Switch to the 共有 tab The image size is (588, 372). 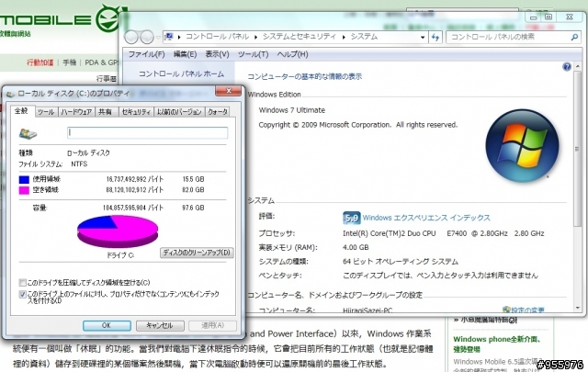click(106, 112)
